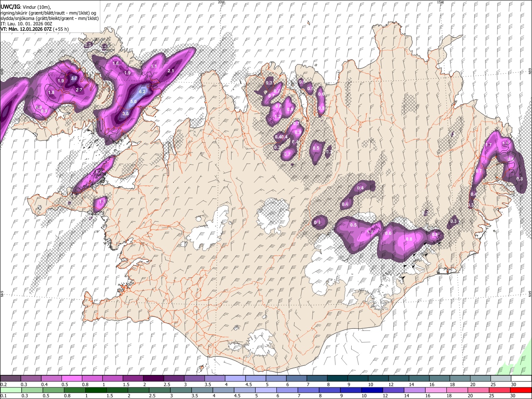Click the 'slydda/snjókoma' legend description line
The width and height of the screenshot is (532, 399).
click(49, 18)
